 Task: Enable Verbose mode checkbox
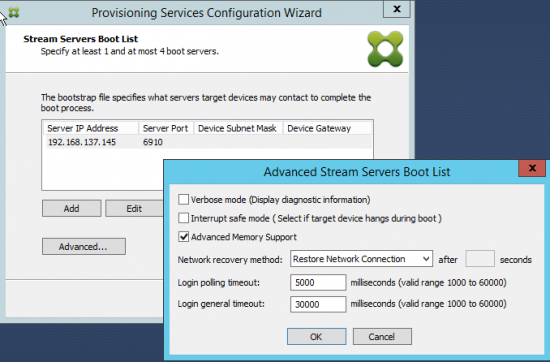pos(183,200)
